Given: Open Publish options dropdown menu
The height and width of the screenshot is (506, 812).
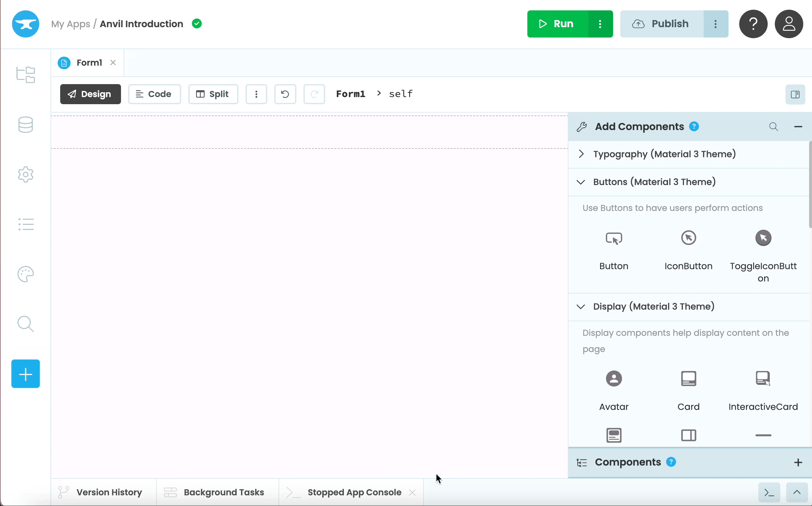Looking at the screenshot, I should pos(716,24).
